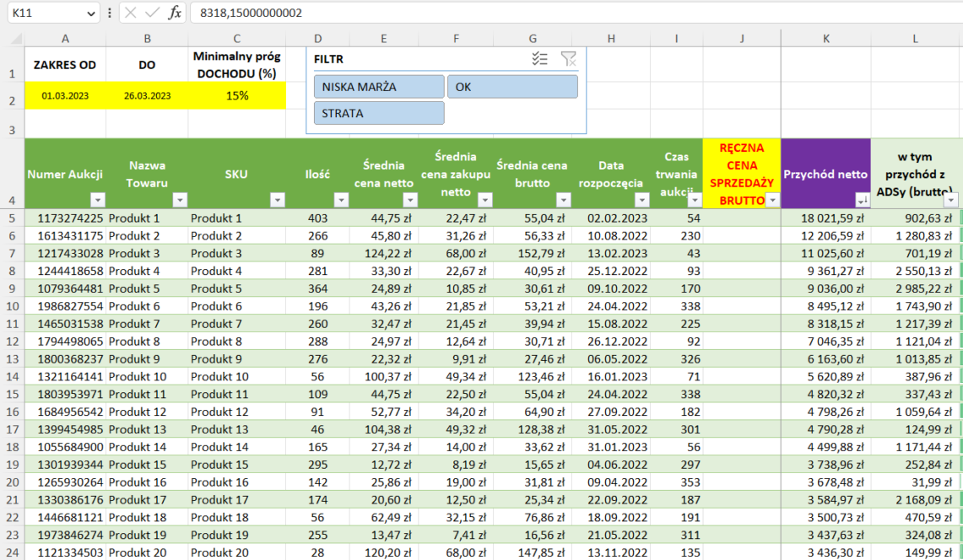Click Produkt 12 in the SKU column
Image resolution: width=963 pixels, height=560 pixels.
(237, 412)
